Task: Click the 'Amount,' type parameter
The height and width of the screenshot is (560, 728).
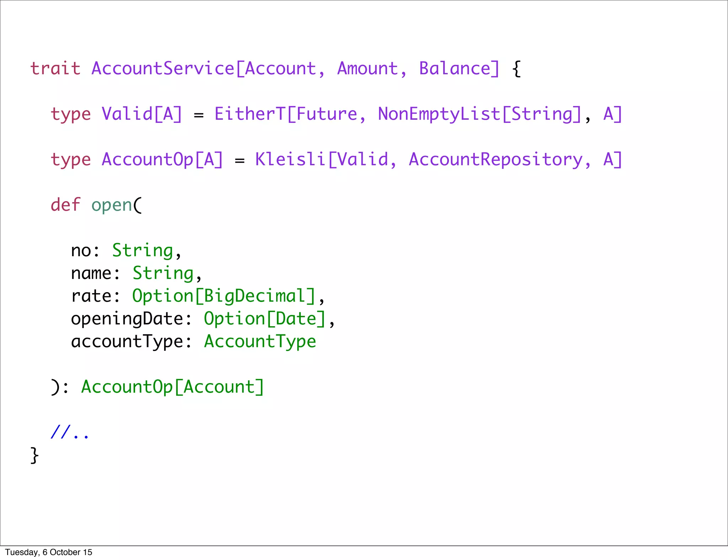Action: (x=372, y=68)
